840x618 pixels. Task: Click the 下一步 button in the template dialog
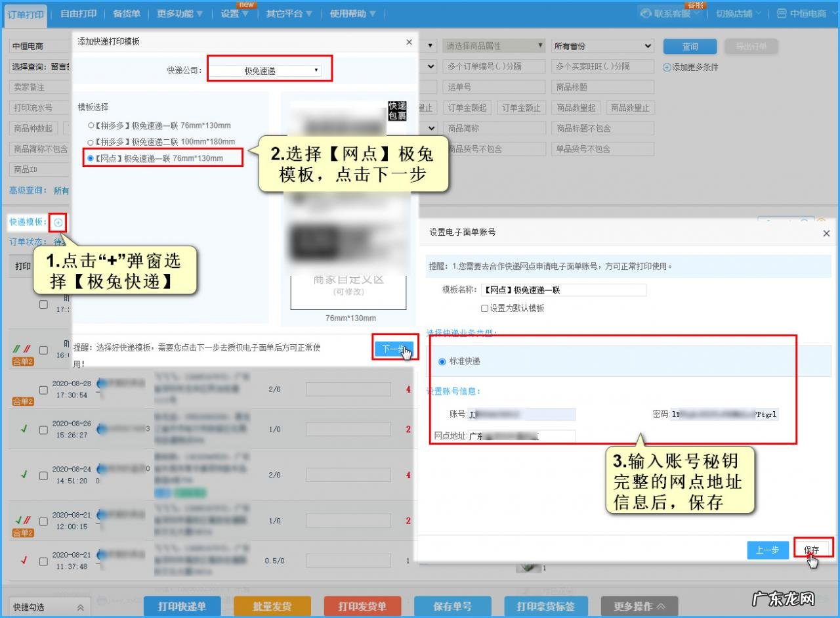click(x=394, y=348)
